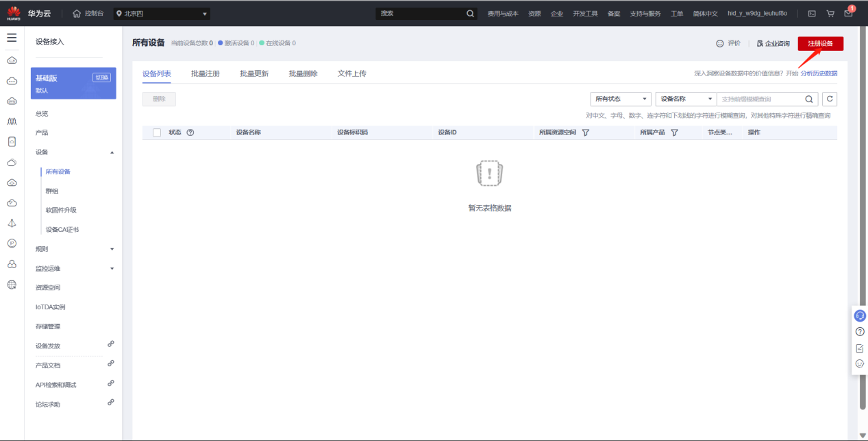
Task: Click the search icon in device filter
Action: tap(809, 99)
